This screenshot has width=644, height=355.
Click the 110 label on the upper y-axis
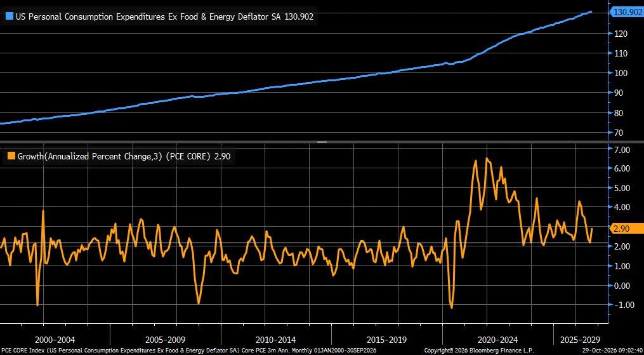click(x=621, y=53)
